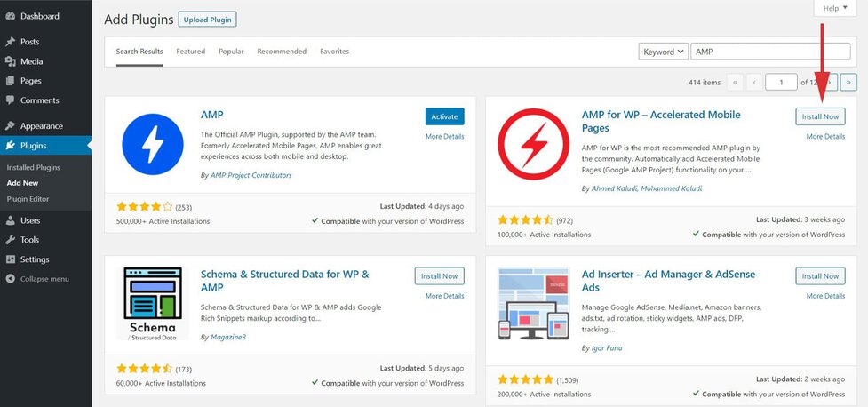This screenshot has width=868, height=407.
Task: Go to the Media library icon
Action: point(10,61)
